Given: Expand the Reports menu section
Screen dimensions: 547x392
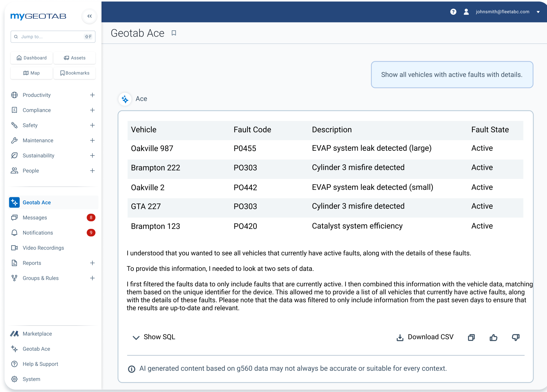Looking at the screenshot, I should [x=92, y=263].
